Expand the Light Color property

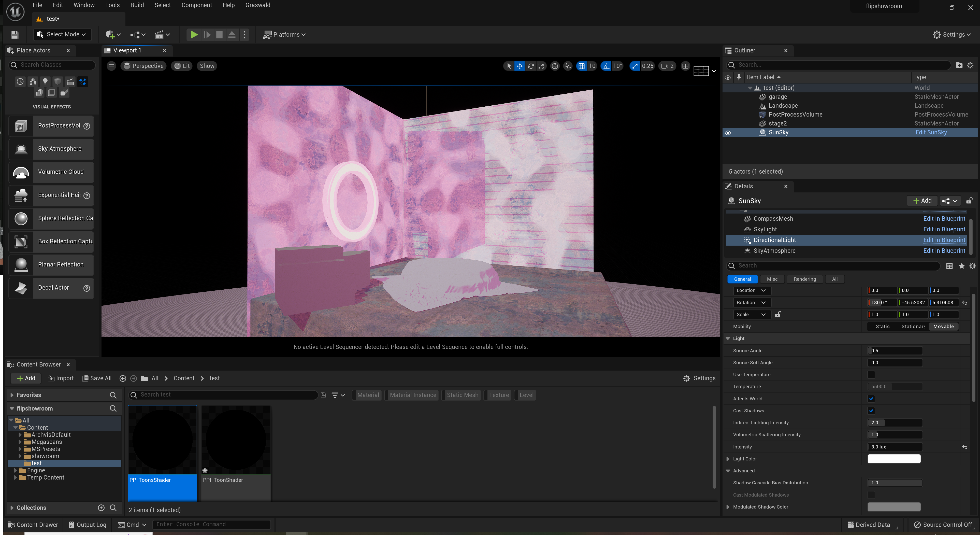(x=728, y=459)
